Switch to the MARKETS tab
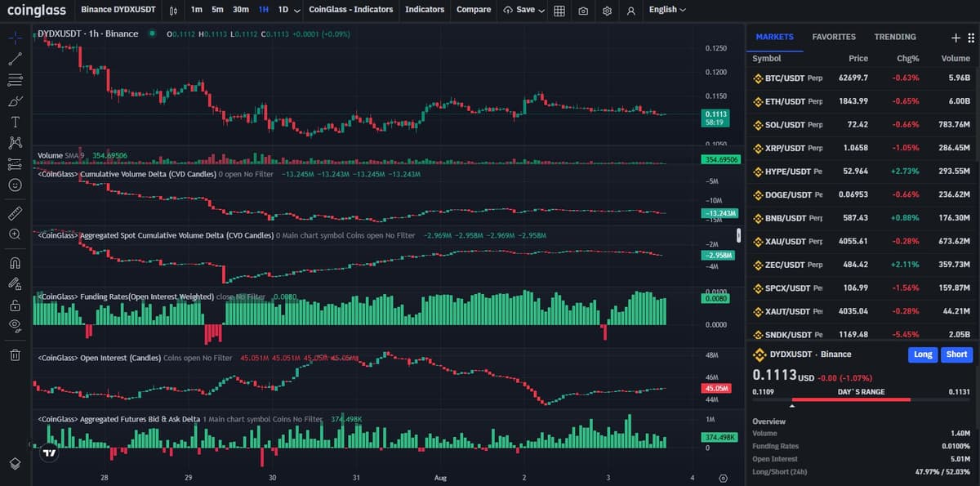980x486 pixels. click(774, 38)
